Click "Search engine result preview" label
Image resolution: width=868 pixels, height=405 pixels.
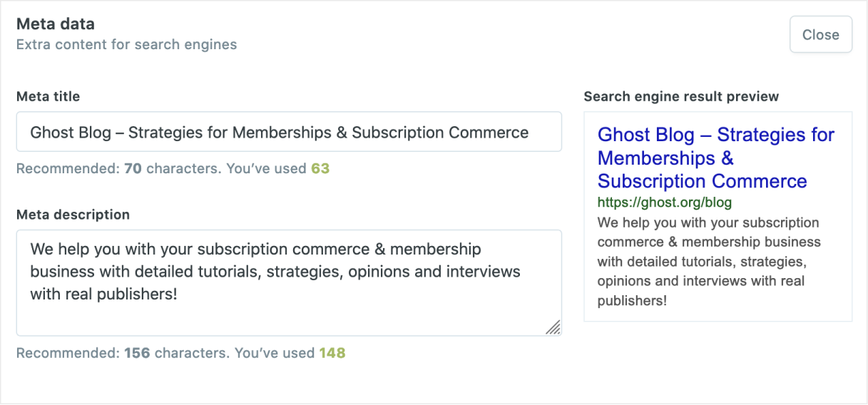pos(681,96)
